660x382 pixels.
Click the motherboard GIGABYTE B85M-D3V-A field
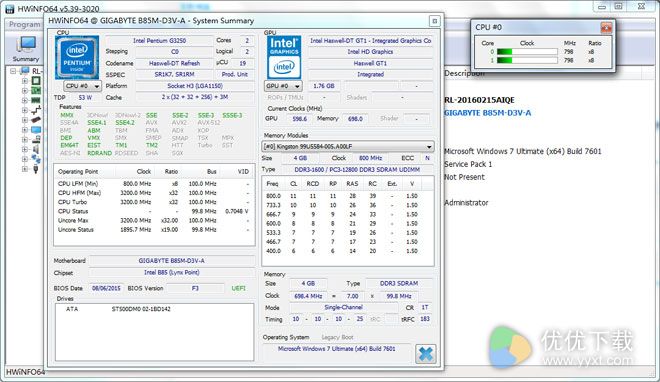click(x=172, y=261)
